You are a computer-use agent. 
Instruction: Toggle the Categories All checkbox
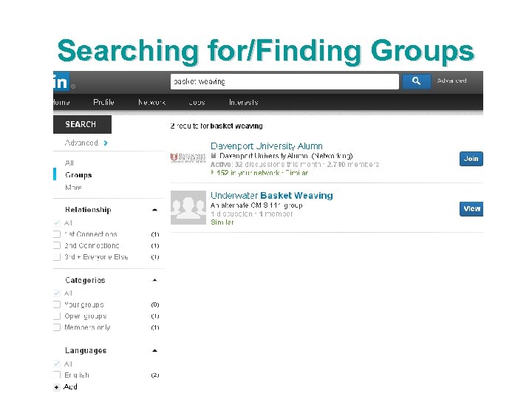[x=57, y=293]
